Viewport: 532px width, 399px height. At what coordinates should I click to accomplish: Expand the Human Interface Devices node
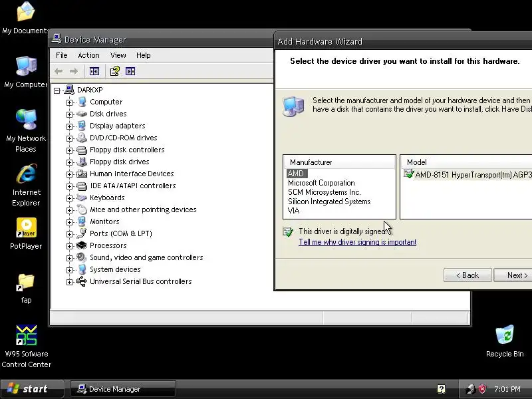coord(70,174)
